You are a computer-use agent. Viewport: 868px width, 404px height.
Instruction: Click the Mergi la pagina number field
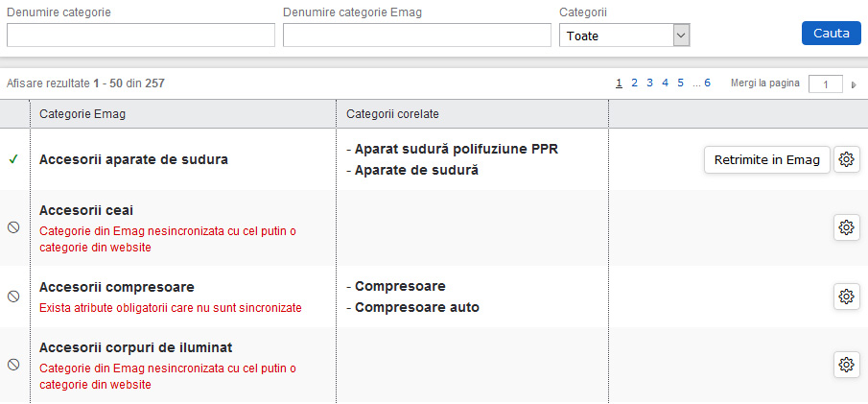coord(825,84)
